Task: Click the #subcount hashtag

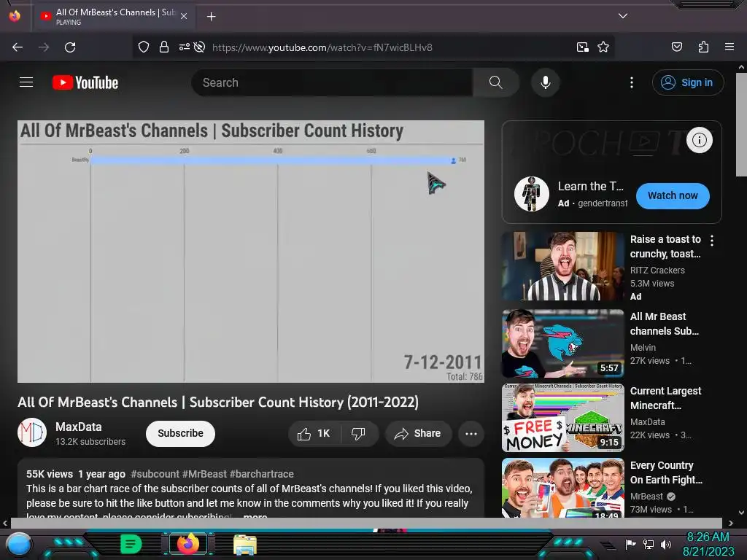Action: (155, 474)
